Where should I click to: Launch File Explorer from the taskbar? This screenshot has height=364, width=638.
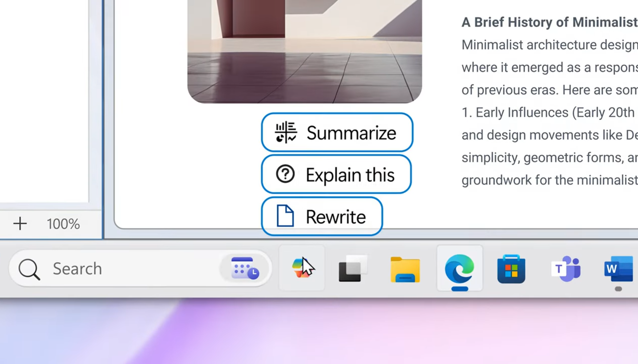pos(405,269)
